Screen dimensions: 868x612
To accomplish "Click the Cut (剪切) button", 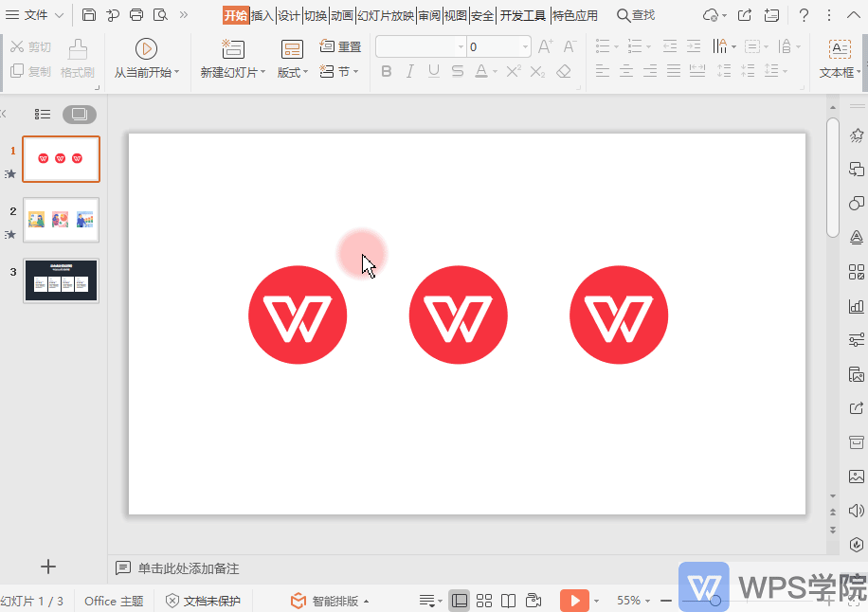I will [x=31, y=47].
